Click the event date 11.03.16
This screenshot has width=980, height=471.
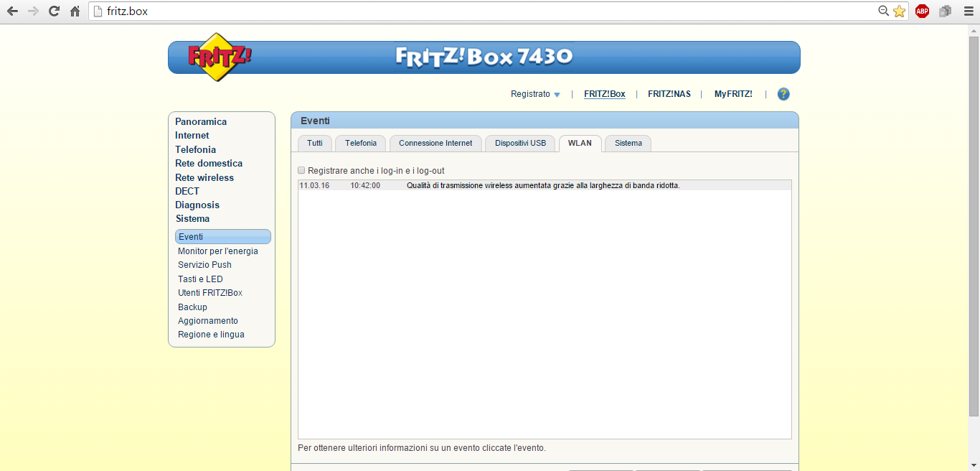click(x=314, y=185)
